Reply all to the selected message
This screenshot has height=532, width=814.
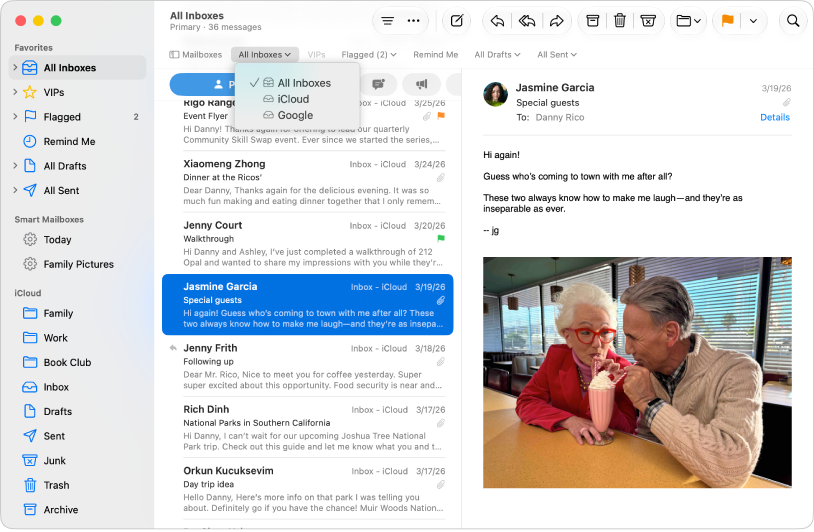[x=527, y=21]
